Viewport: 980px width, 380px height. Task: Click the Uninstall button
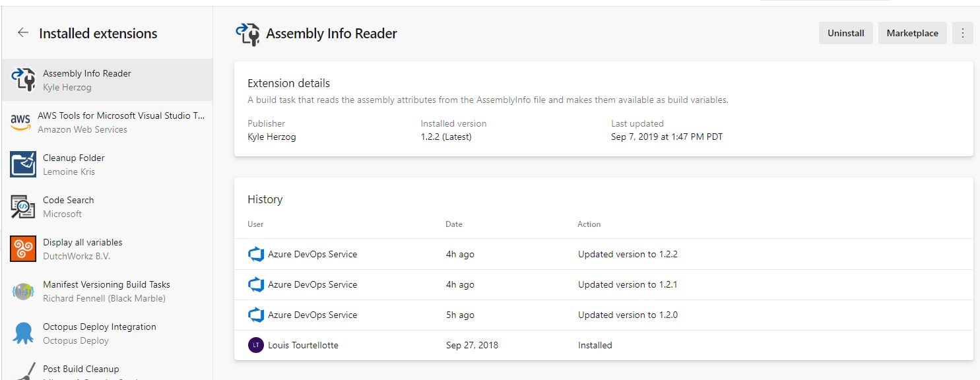(x=845, y=32)
